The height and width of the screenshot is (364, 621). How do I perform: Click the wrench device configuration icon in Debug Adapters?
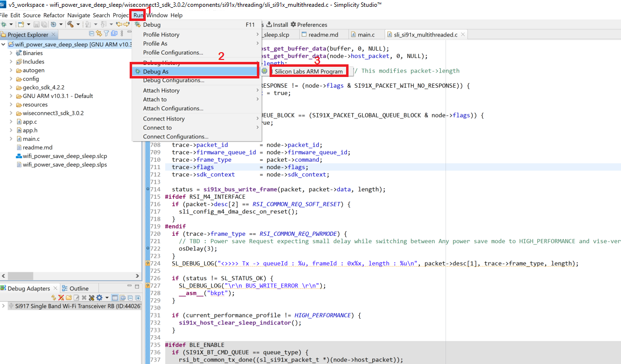pyautogui.click(x=91, y=298)
